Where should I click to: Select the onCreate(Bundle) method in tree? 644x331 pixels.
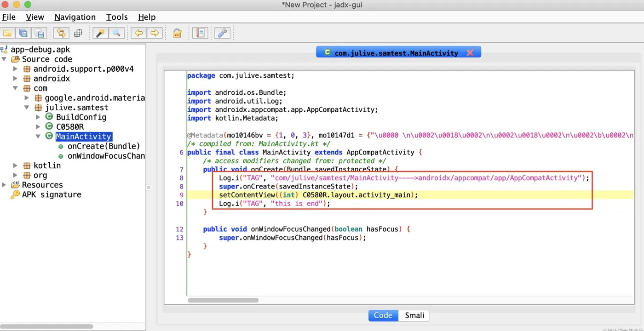(103, 146)
